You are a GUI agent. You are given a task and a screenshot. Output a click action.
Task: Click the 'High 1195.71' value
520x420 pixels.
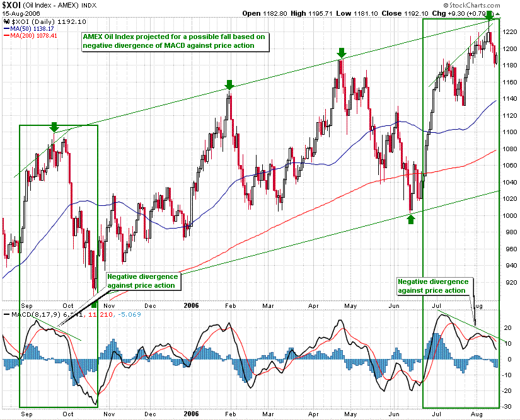click(311, 14)
